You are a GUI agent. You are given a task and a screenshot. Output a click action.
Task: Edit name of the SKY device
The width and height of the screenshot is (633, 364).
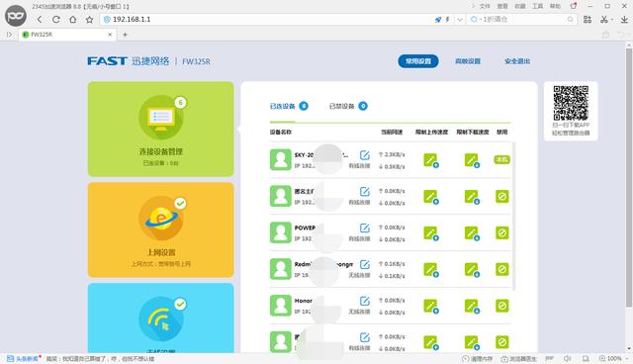tap(365, 155)
